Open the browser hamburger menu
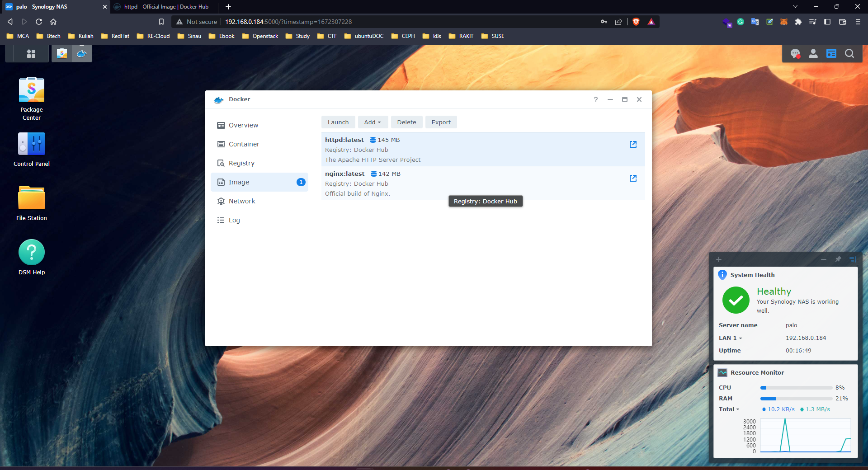868x470 pixels. pyautogui.click(x=858, y=22)
